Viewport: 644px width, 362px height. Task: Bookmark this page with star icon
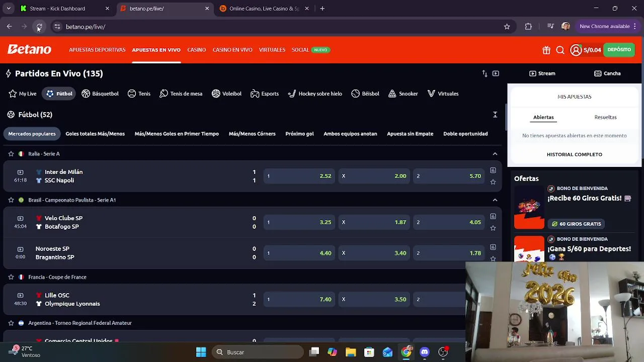(507, 27)
